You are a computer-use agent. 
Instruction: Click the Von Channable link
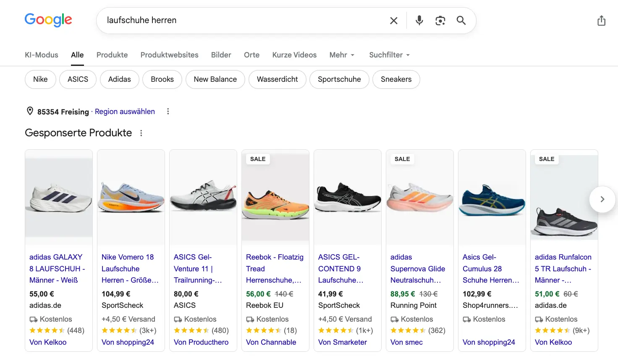pos(271,342)
